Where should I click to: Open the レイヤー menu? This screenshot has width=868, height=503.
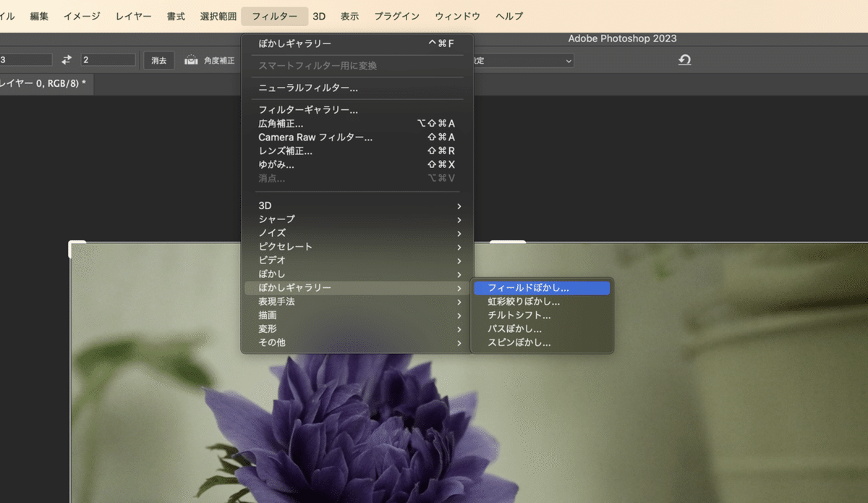point(134,16)
